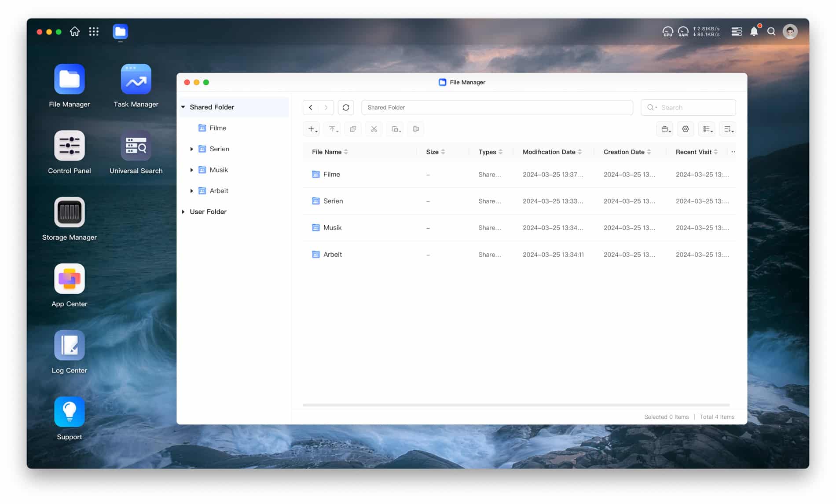Open column options ellipsis

(733, 152)
